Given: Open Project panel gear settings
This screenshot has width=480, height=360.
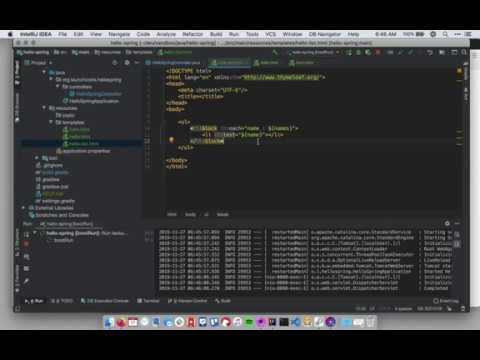Looking at the screenshot, I should pos(127,63).
